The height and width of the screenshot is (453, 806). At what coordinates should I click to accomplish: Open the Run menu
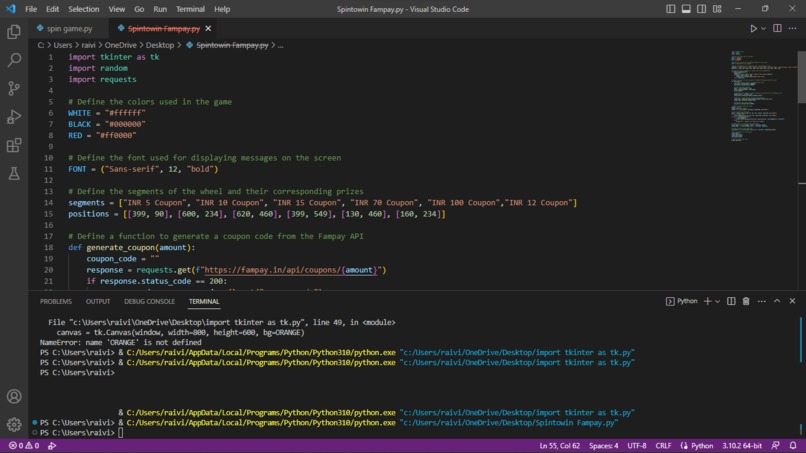[x=160, y=9]
